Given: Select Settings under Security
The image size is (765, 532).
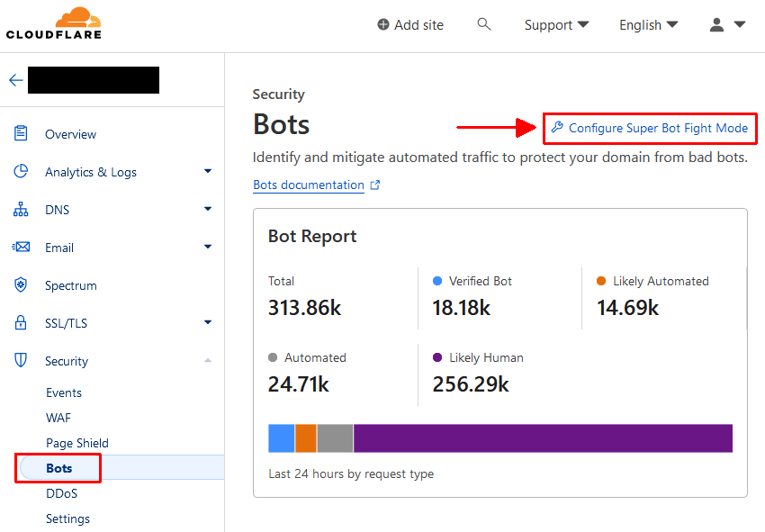Looking at the screenshot, I should 67,518.
